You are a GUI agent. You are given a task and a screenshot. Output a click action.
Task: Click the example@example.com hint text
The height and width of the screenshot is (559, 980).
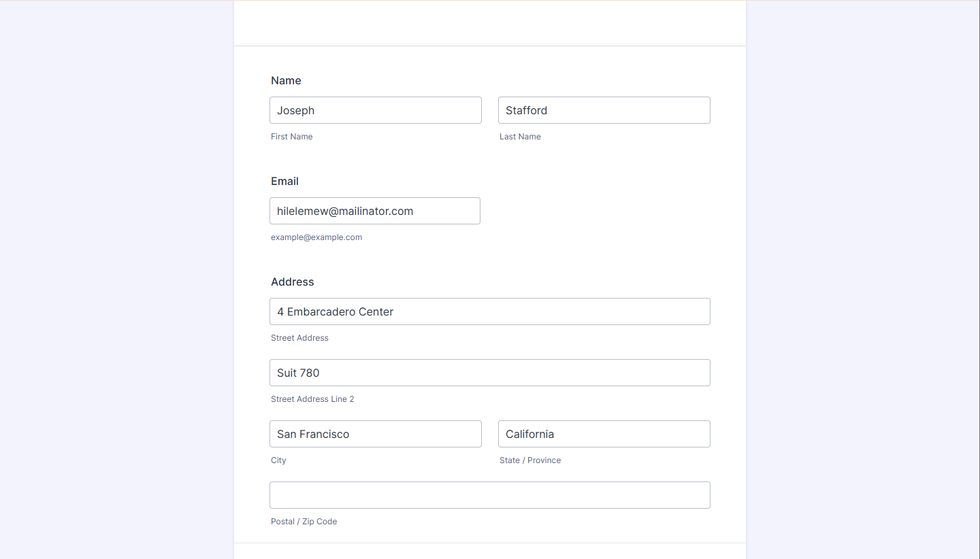(316, 237)
